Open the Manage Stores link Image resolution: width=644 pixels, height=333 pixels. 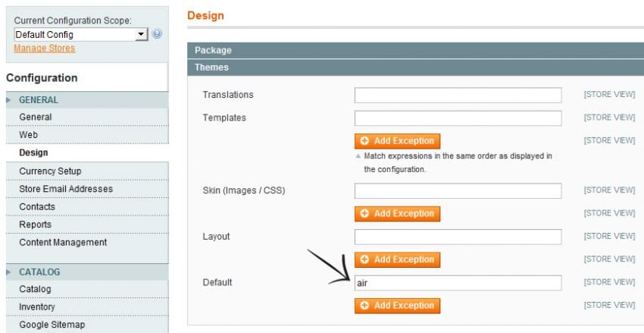pos(45,48)
